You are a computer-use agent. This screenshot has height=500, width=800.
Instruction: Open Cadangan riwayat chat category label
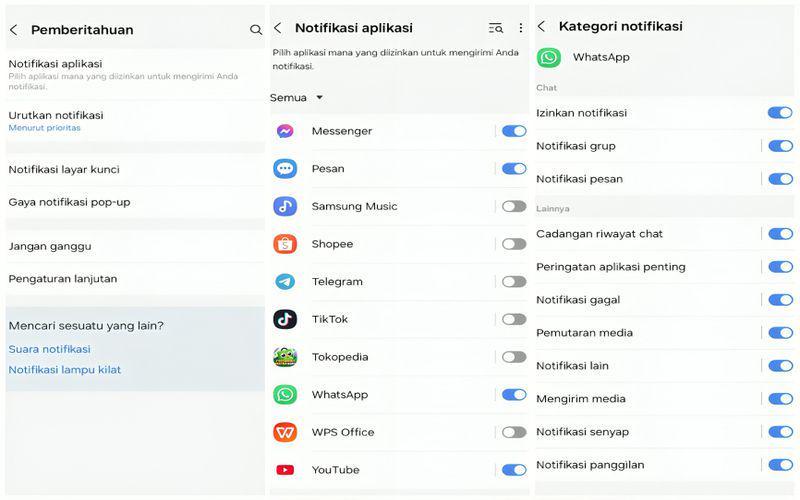[x=599, y=234]
